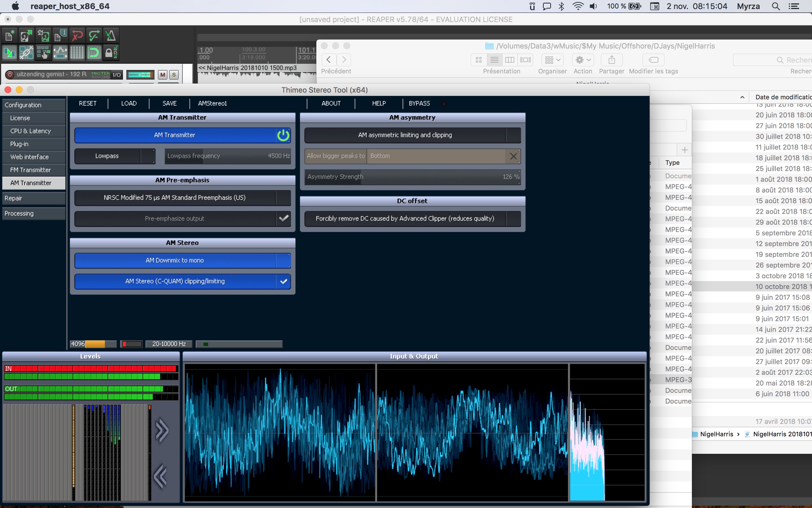The image size is (812, 508).
Task: Toggle Forcibly remove DC caused by Advanced Clipper
Action: point(412,218)
